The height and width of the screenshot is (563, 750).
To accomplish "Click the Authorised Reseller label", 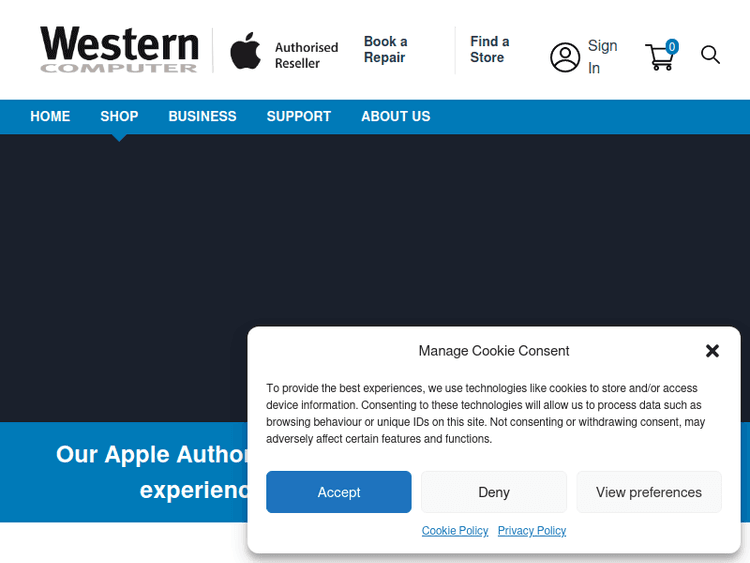I will coord(306,55).
